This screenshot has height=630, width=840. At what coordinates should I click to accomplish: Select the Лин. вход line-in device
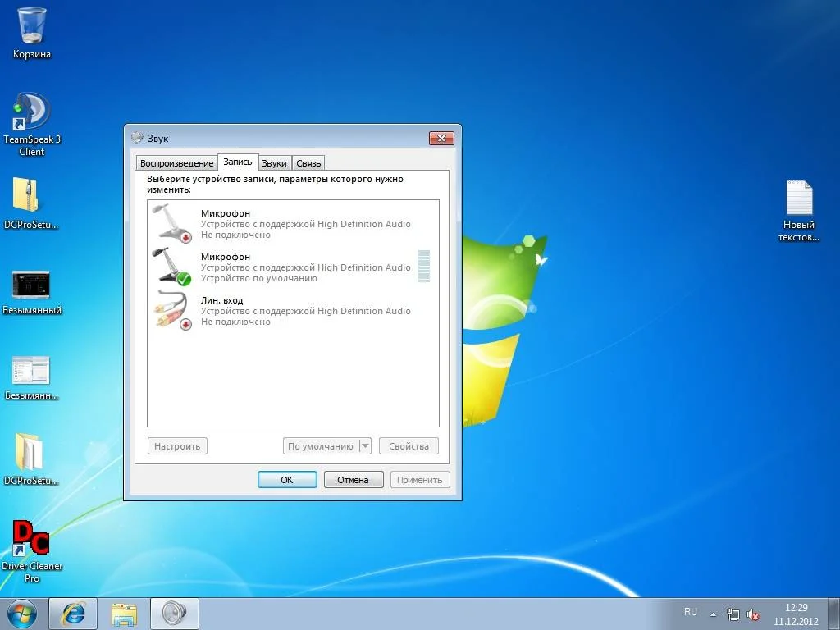click(x=172, y=310)
